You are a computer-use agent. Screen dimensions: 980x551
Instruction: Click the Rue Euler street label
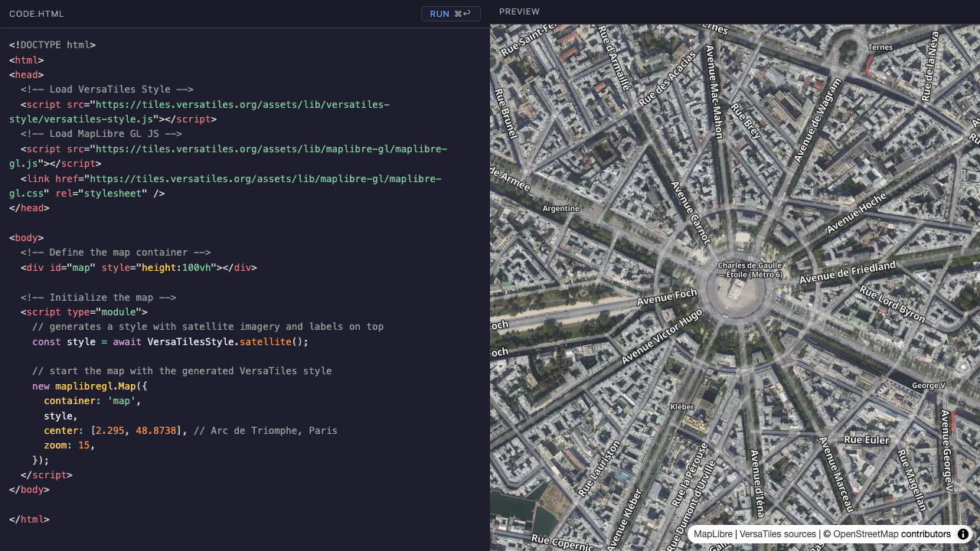coord(867,440)
